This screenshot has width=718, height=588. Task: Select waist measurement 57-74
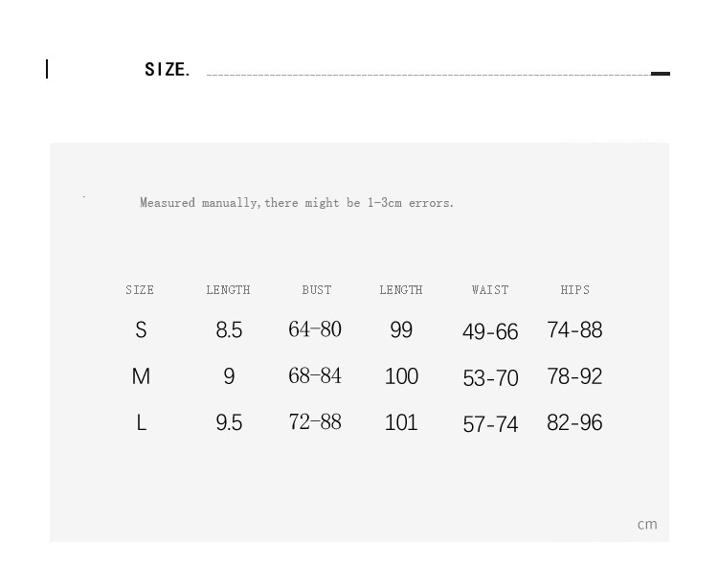coord(490,424)
